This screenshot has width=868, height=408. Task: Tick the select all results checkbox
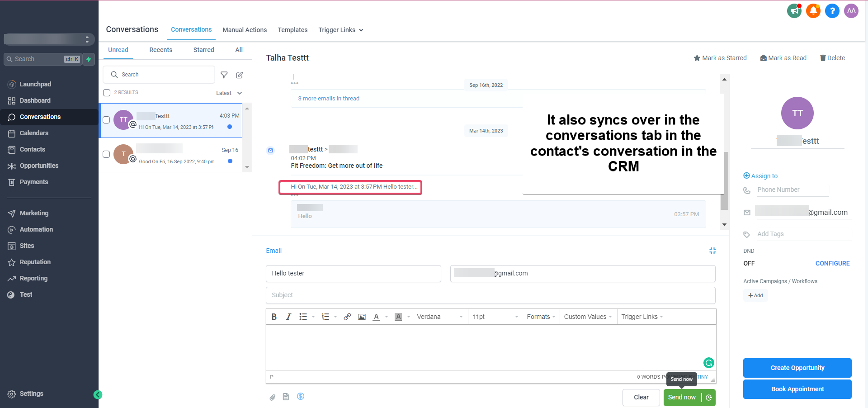[107, 93]
